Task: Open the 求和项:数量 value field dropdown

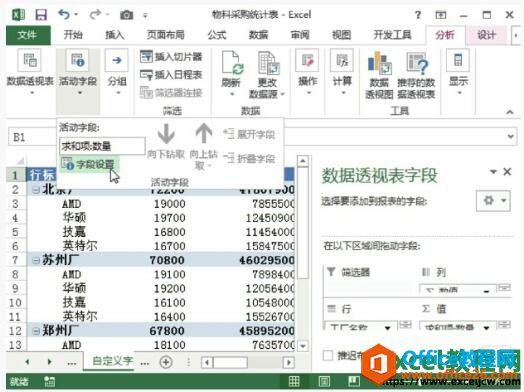Action: pyautogui.click(x=487, y=328)
